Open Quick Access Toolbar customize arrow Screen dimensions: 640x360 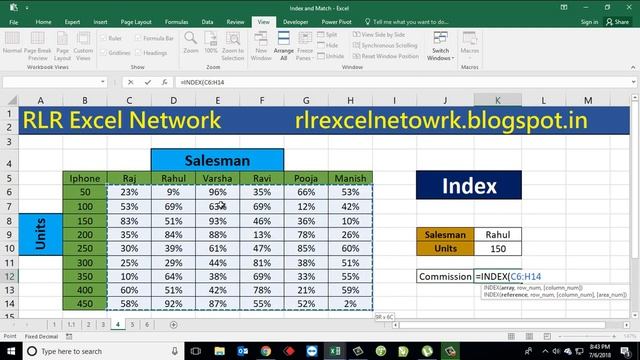click(27, 8)
